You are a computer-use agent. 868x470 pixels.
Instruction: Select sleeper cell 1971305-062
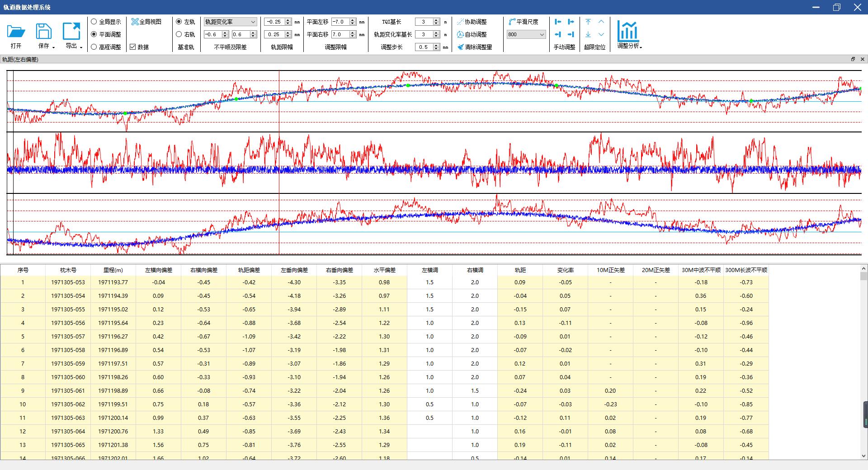[x=68, y=404]
